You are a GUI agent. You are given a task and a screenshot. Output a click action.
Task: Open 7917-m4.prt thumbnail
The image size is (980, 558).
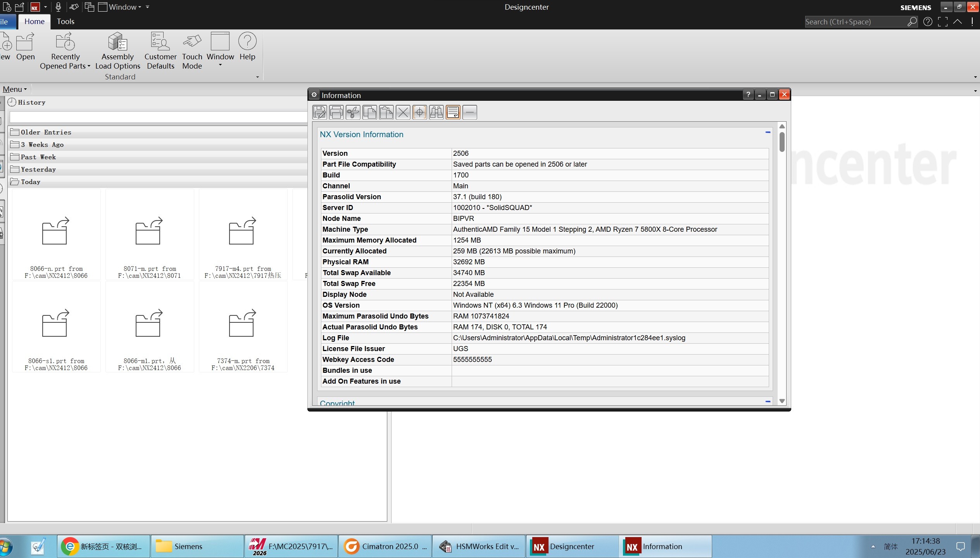pyautogui.click(x=243, y=234)
